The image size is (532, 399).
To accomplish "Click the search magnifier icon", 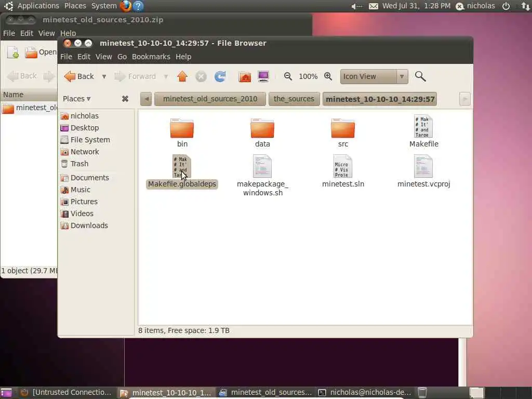I will [x=420, y=76].
